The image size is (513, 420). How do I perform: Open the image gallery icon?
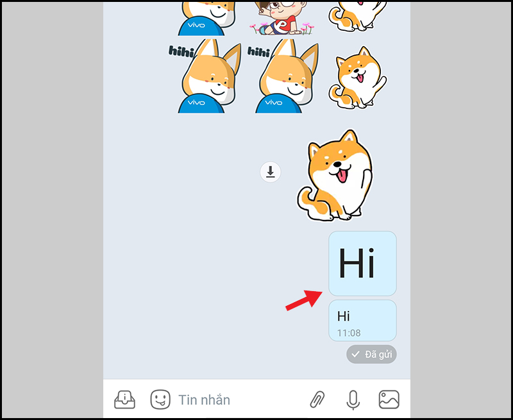(389, 399)
